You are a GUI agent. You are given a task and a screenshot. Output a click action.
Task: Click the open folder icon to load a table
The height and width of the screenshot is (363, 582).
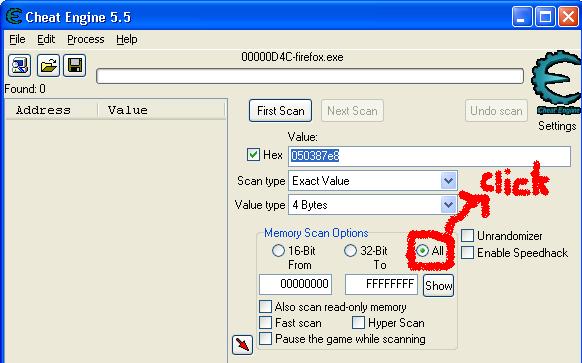pyautogui.click(x=48, y=65)
